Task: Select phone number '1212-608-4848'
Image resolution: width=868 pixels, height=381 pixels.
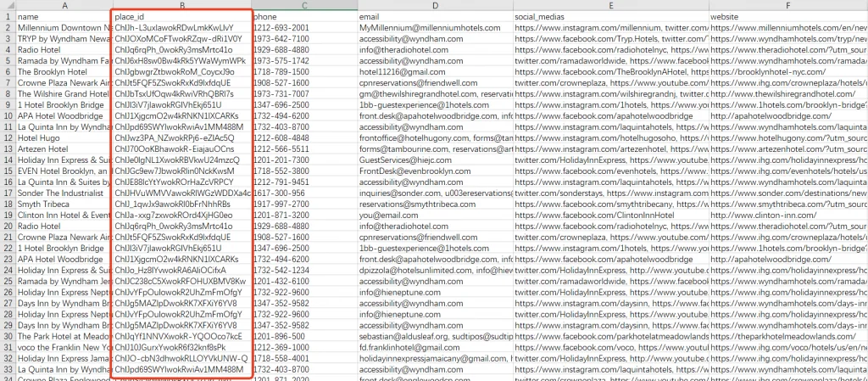Action: point(304,138)
